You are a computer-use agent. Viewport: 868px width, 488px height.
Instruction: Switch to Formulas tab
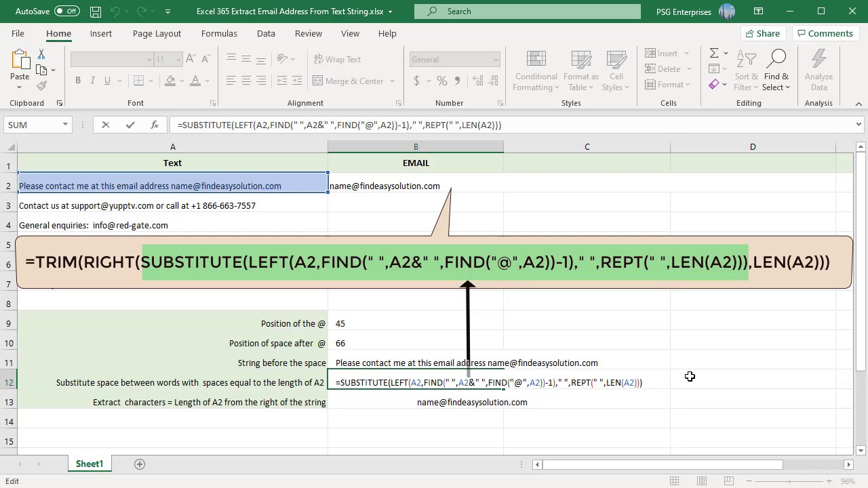tap(219, 33)
